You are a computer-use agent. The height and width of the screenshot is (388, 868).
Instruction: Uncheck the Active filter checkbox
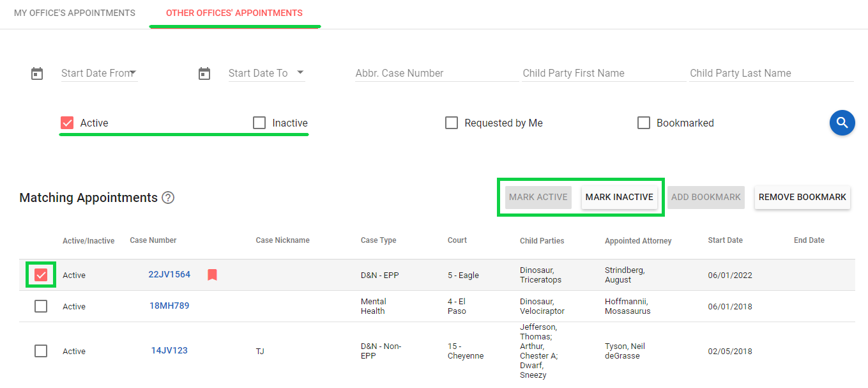(67, 123)
